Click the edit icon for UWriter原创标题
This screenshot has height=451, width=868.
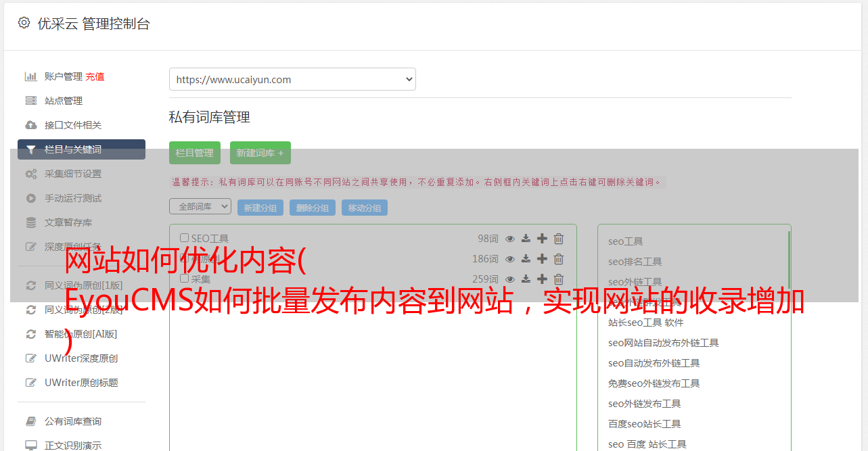click(30, 383)
